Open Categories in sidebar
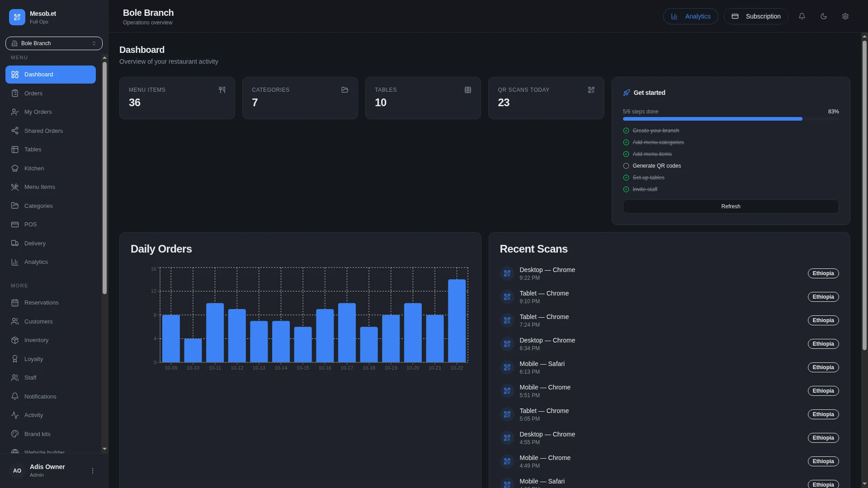Image resolution: width=868 pixels, height=488 pixels. pyautogui.click(x=51, y=206)
